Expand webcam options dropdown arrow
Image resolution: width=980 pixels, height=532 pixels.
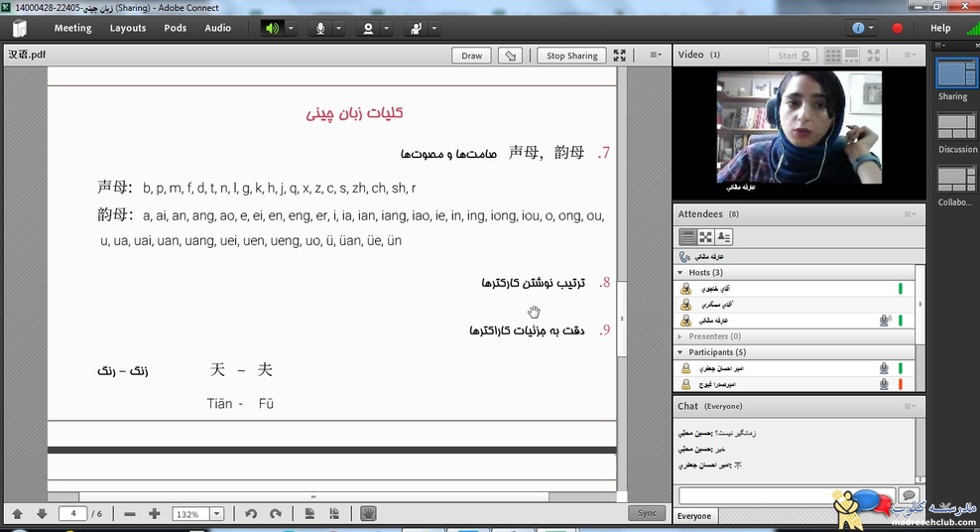point(386,28)
